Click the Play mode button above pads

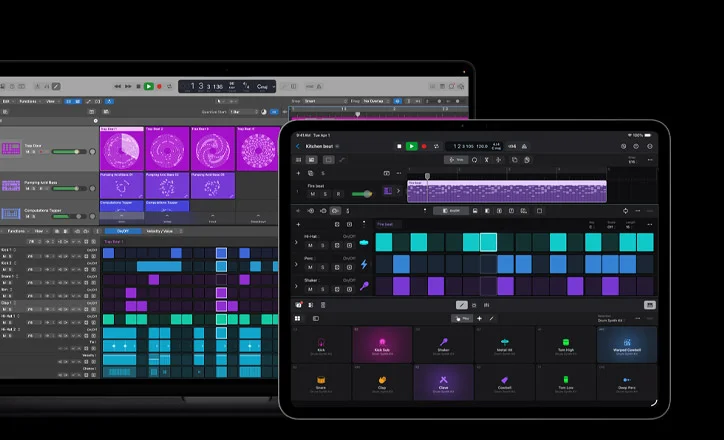462,319
